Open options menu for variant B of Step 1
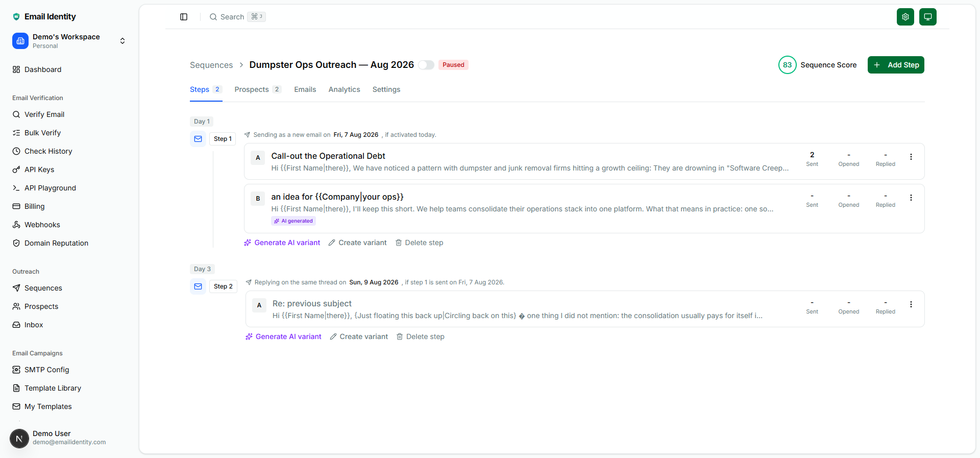The width and height of the screenshot is (980, 458). [x=911, y=198]
